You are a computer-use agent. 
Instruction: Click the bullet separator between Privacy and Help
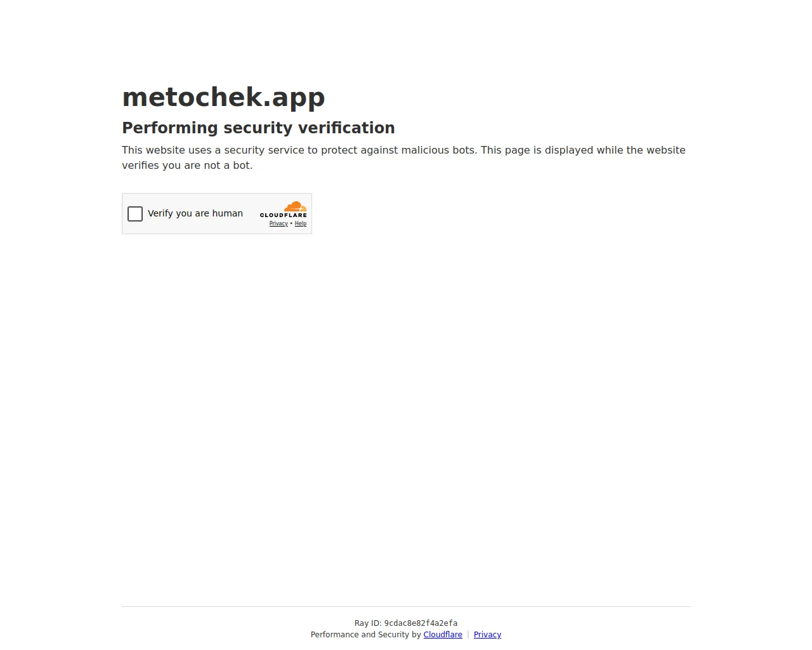click(x=291, y=223)
